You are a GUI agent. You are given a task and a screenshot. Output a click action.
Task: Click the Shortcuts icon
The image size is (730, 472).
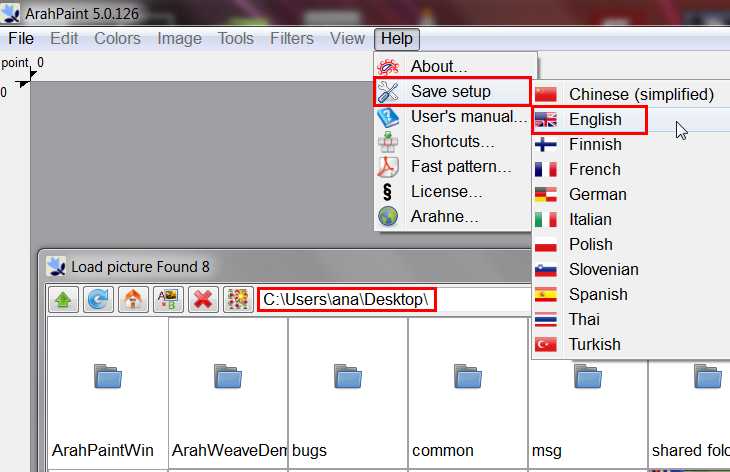click(388, 142)
